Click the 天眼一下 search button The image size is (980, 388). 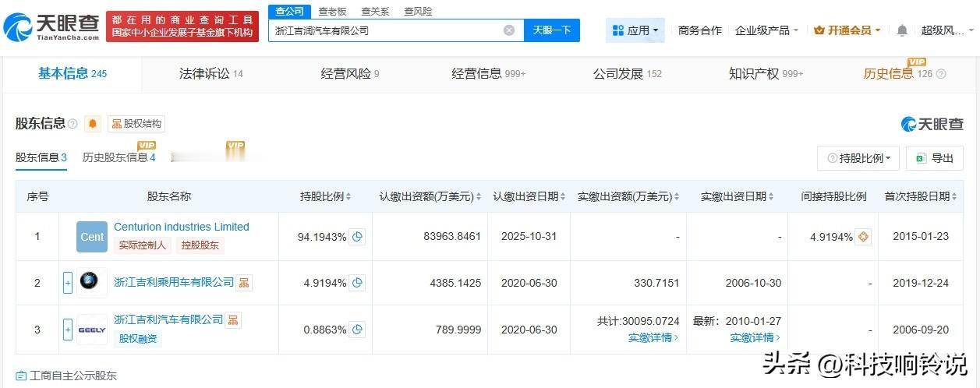click(x=552, y=30)
